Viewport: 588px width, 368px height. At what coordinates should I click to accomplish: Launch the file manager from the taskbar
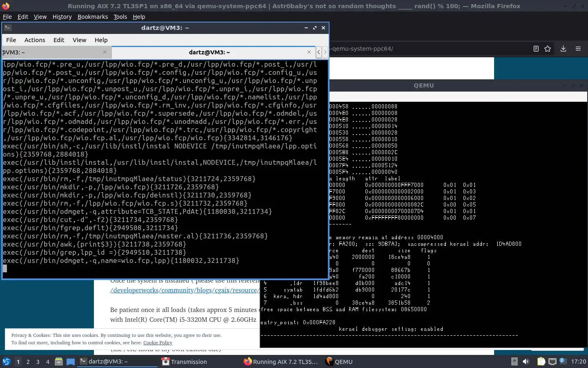(x=59, y=361)
